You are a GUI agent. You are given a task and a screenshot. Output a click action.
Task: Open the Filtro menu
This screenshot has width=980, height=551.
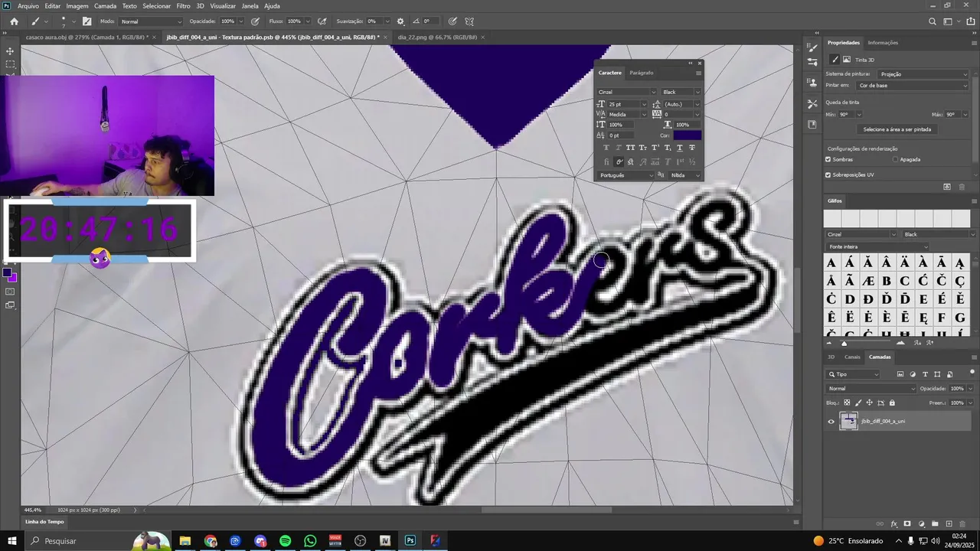pos(183,6)
